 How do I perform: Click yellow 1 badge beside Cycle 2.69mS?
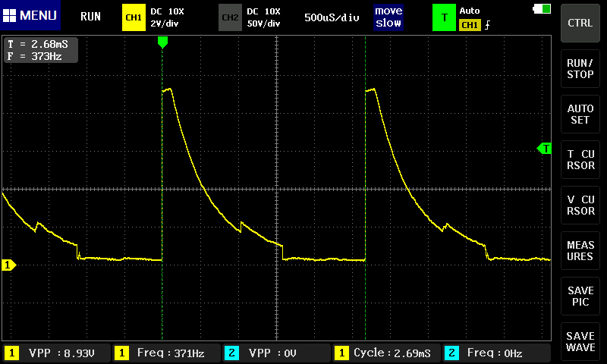pos(341,353)
